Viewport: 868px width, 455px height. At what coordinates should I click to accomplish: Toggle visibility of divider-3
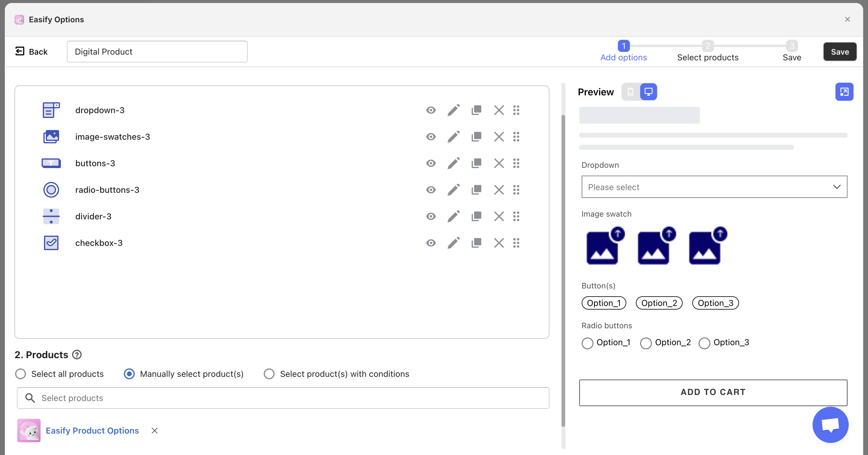click(431, 216)
